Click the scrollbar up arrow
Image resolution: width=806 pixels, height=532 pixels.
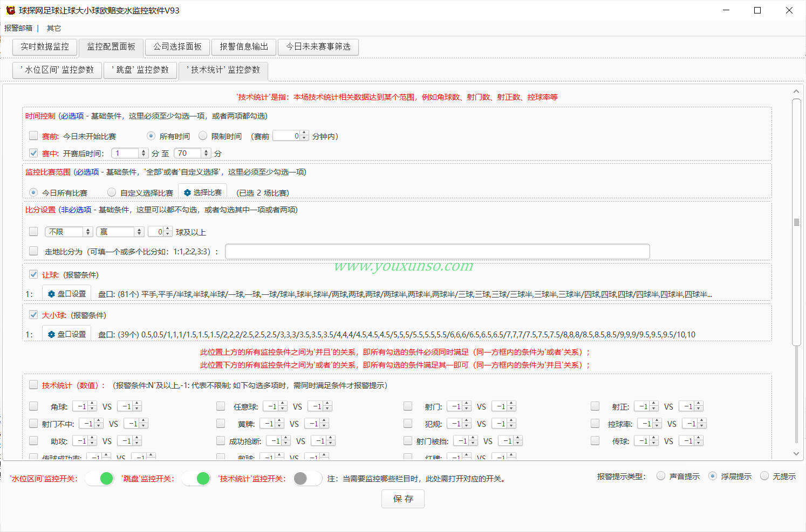(796, 92)
